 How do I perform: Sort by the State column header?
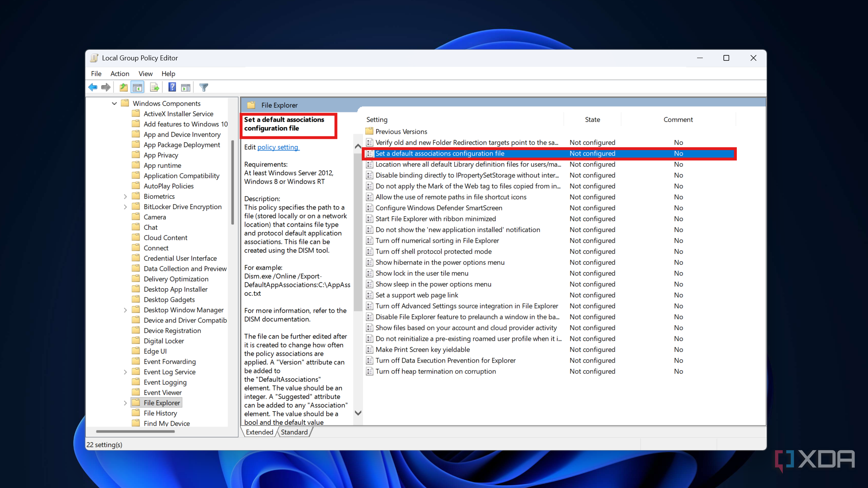click(x=592, y=120)
